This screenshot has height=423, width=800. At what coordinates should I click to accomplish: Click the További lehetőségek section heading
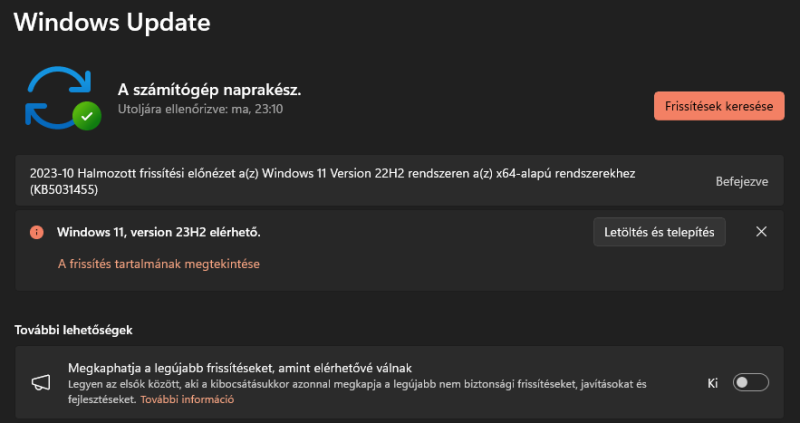73,330
